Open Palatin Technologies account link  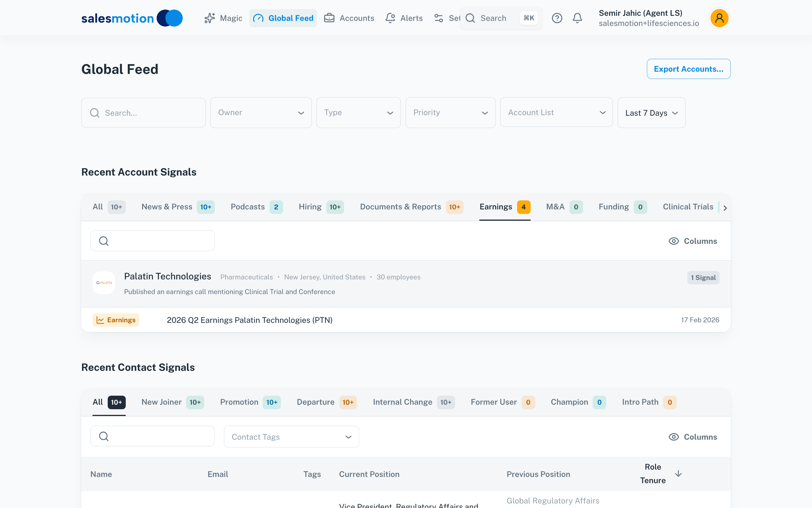(167, 277)
